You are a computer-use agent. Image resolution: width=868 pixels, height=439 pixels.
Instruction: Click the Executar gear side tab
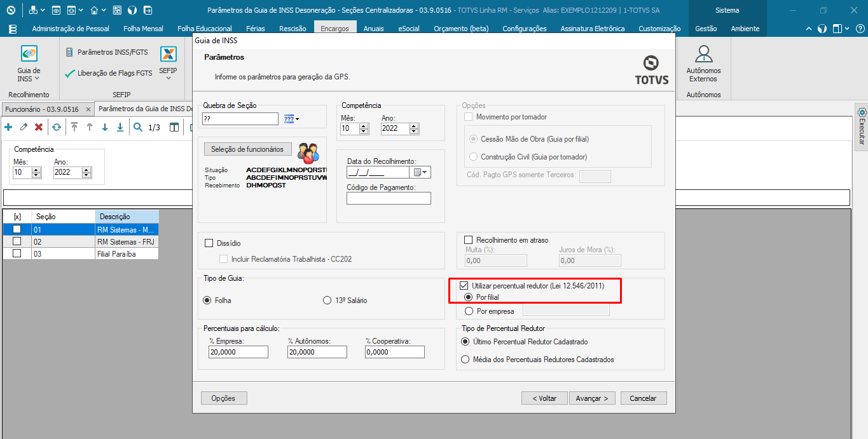click(862, 126)
